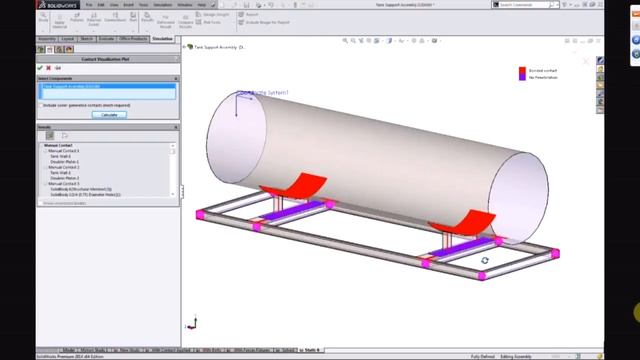Open the File menu
640x360 pixels.
click(89, 5)
